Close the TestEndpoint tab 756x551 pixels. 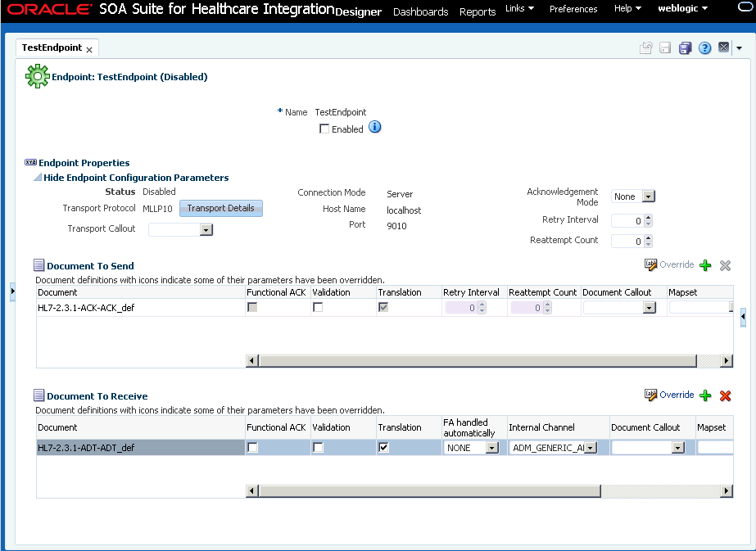click(x=89, y=50)
